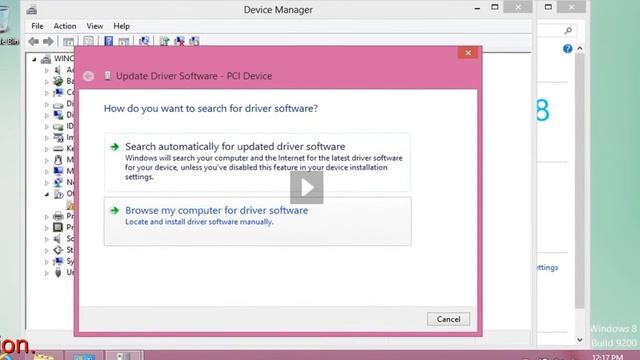Click the 12:17 PM taskbar clock
The height and width of the screenshot is (360, 640).
click(x=607, y=357)
